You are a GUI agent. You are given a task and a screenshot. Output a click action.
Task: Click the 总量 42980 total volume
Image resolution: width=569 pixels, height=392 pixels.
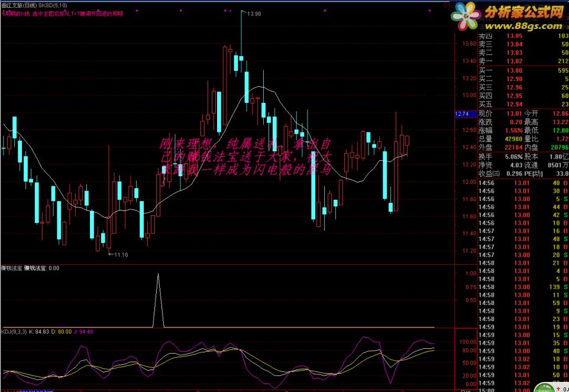pyautogui.click(x=514, y=139)
